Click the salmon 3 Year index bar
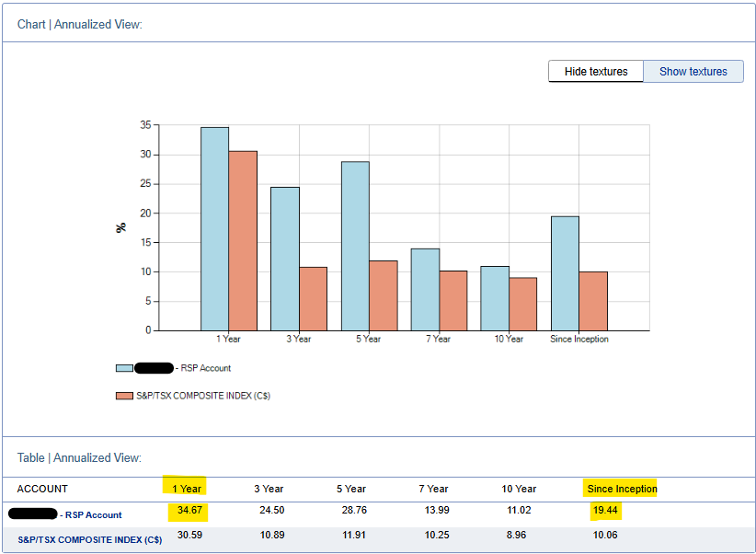This screenshot has height=554, width=756. pos(314,299)
